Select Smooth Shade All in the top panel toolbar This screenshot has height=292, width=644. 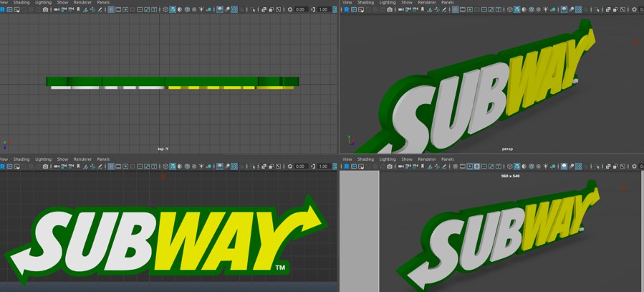173,9
